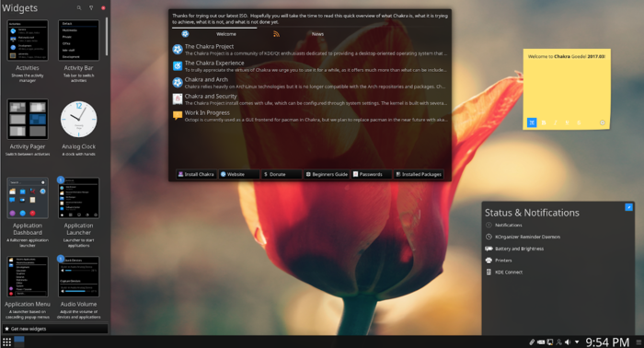Toggle bold formatting on the sticky note
The width and height of the screenshot is (644, 348).
[544, 122]
